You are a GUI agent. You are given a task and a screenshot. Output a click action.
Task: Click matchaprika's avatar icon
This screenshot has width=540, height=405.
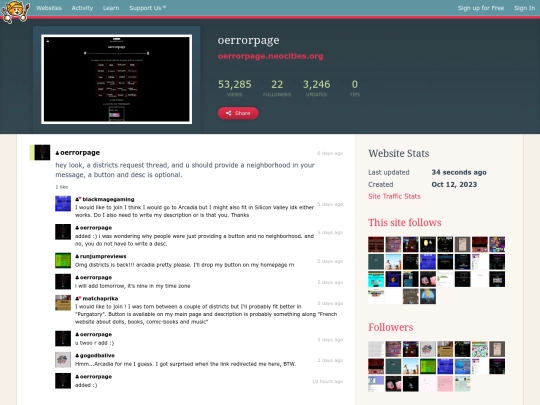[x=63, y=303]
